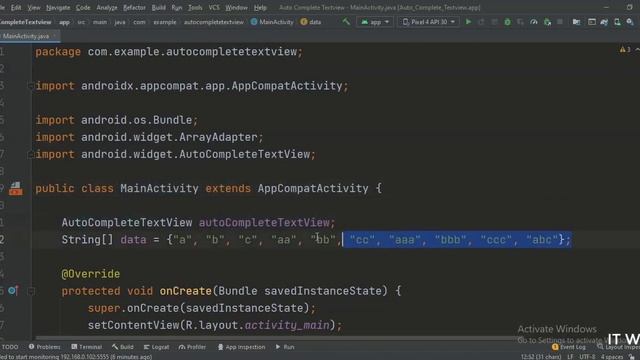Open the Run menu
640x360 pixels.
point(177,7)
